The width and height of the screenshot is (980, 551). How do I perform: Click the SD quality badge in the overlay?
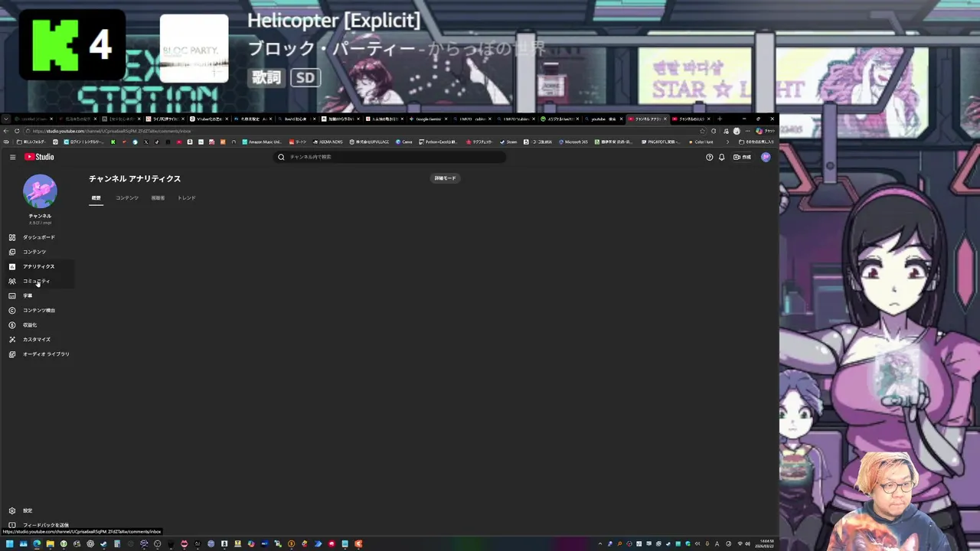[x=305, y=77]
